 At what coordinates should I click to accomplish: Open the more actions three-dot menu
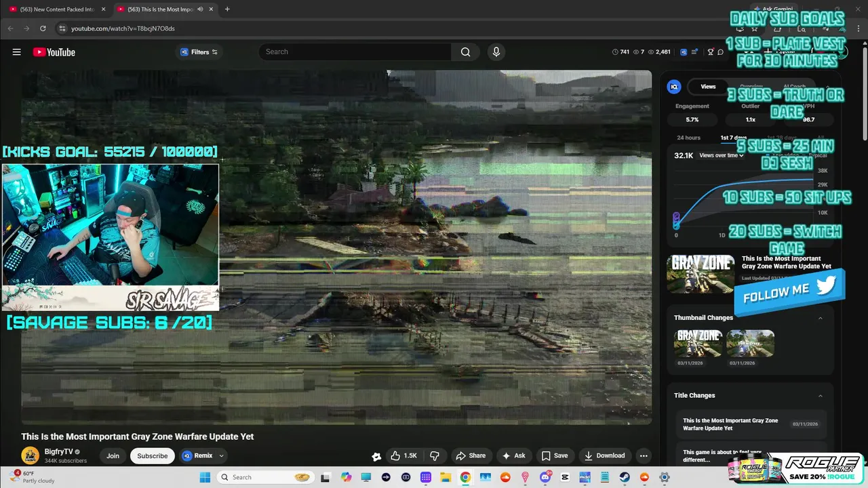[x=644, y=455]
